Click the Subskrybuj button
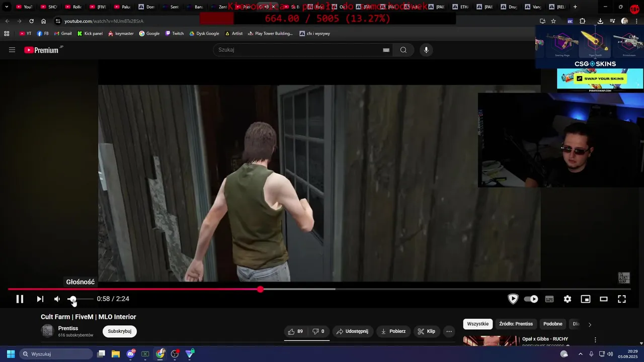This screenshot has width=644, height=362. tap(120, 331)
